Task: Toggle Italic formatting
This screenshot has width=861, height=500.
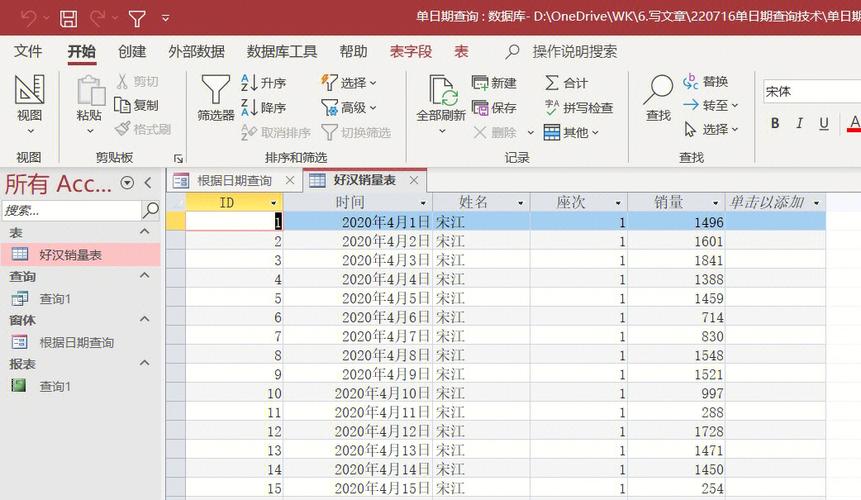Action: point(800,123)
